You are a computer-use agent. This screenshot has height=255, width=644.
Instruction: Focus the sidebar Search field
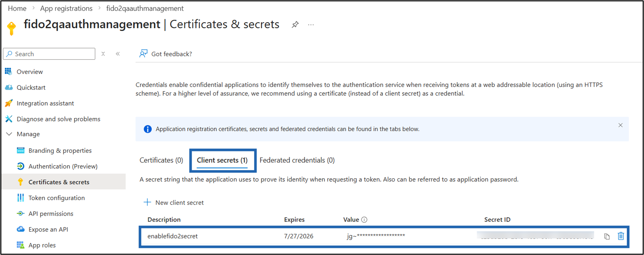tap(49, 54)
